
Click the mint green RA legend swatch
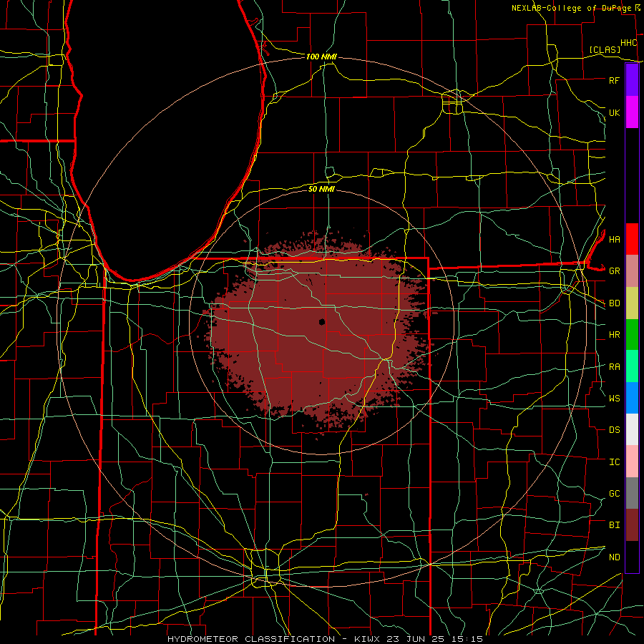click(632, 366)
